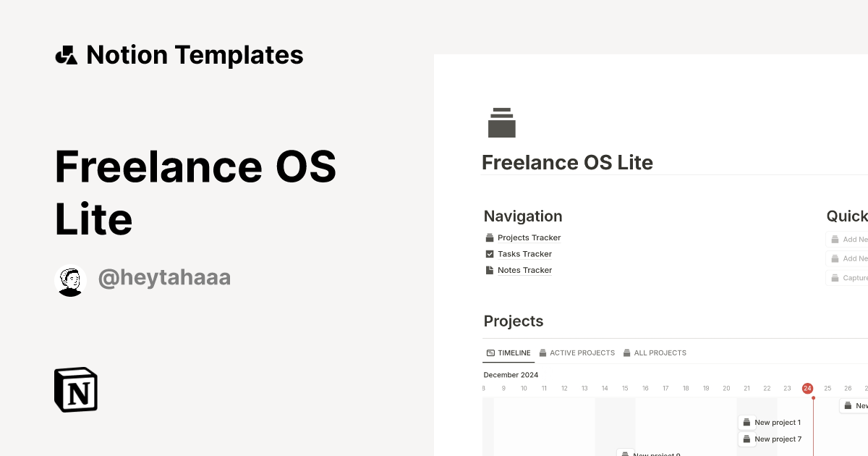Click the page icon beside Notes Tracker

pyautogui.click(x=490, y=270)
